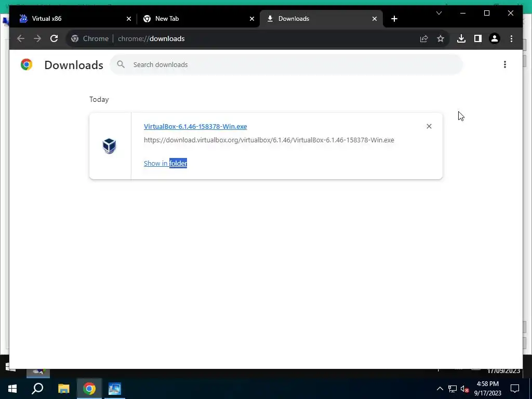Open the pinned app next to Chrome on taskbar
532x399 pixels.
coord(115,389)
